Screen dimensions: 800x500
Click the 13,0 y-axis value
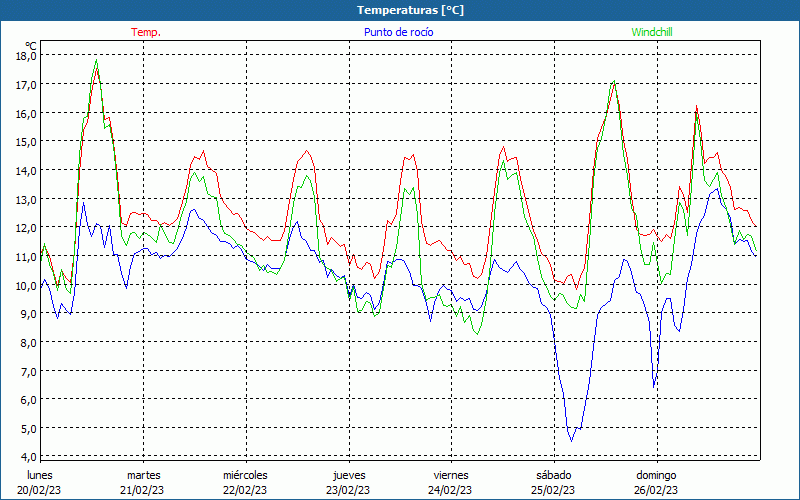pyautogui.click(x=26, y=199)
